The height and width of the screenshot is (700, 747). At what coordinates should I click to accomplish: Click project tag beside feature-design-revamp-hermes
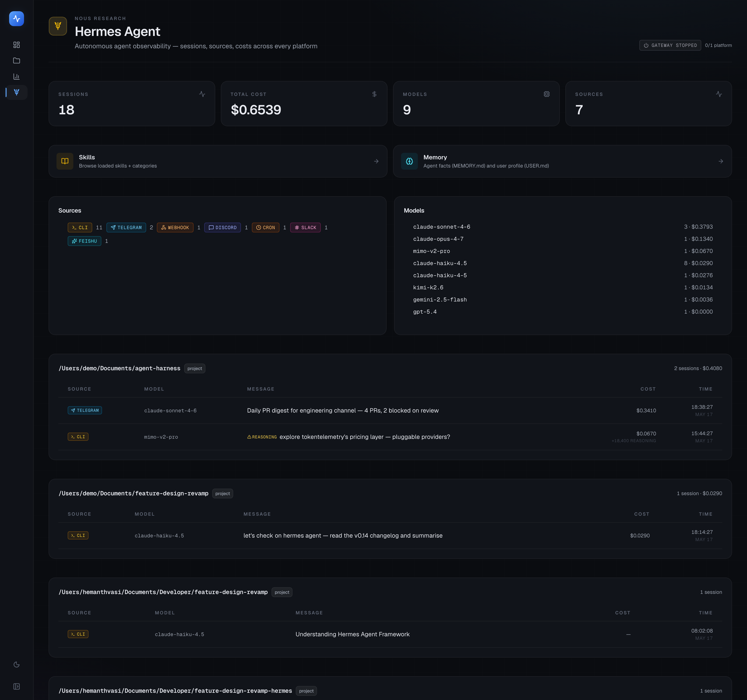[306, 691]
